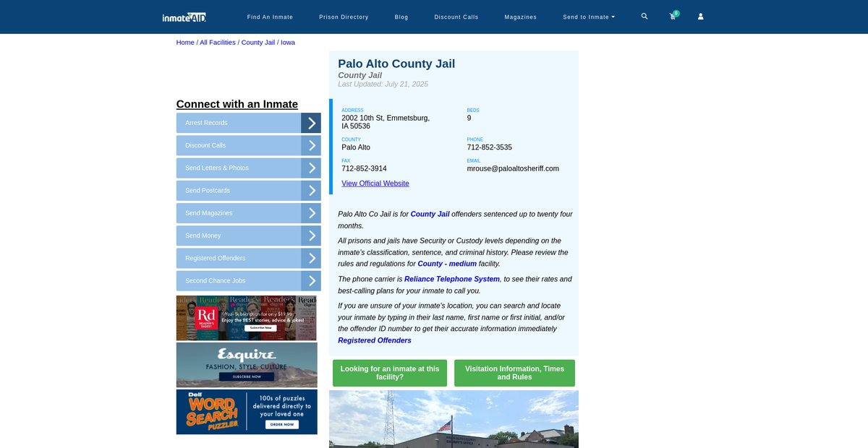Click the Esquire magazine ad banner

click(x=247, y=365)
